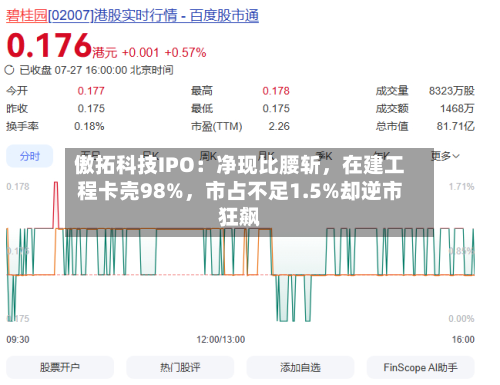The image size is (500, 385).
Task: Click the 0.00% right axis label
Action: coord(461,319)
